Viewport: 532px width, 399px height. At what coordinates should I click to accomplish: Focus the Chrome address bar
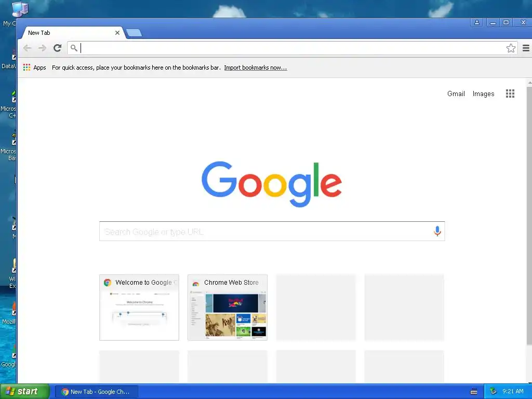292,48
